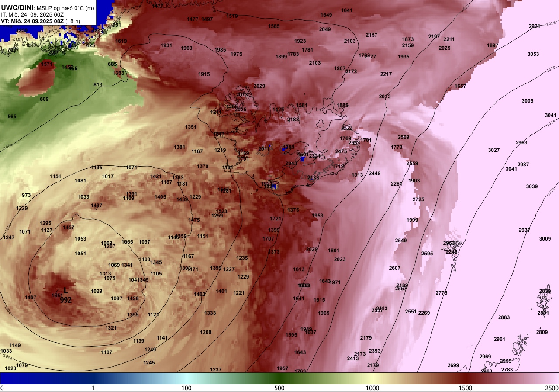
Task: Click the '100' tick on the colour bar
Action: click(186, 388)
